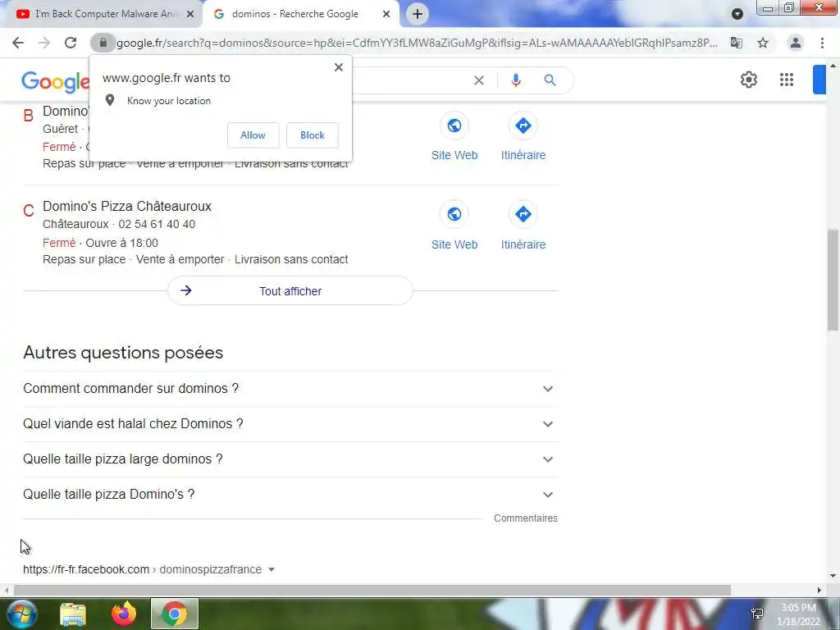Click the address bar URL
This screenshot has width=840, height=630.
click(x=417, y=43)
